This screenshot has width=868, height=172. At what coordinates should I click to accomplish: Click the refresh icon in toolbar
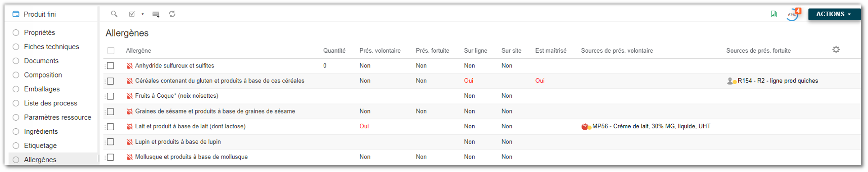point(172,14)
